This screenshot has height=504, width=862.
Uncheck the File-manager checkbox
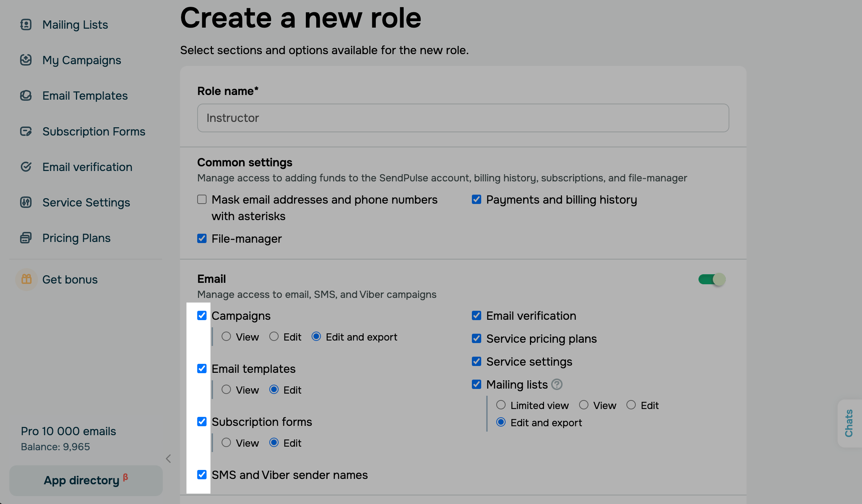click(x=202, y=239)
